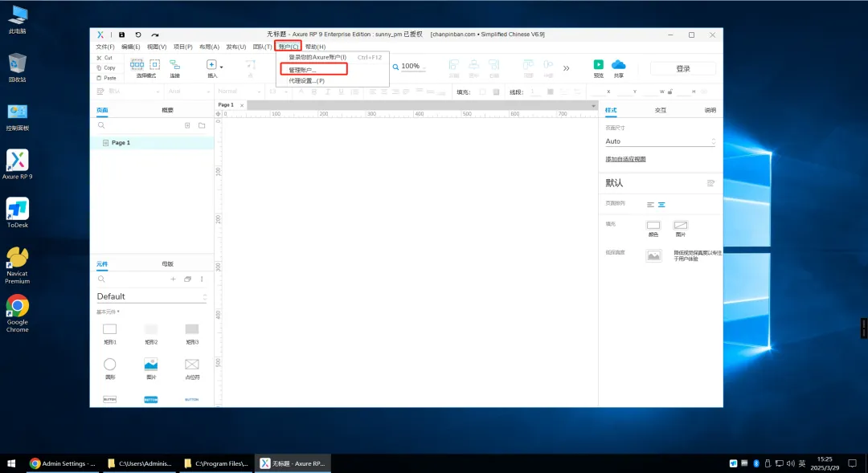
Task: Open the library options three-dot menu
Action: pos(202,279)
